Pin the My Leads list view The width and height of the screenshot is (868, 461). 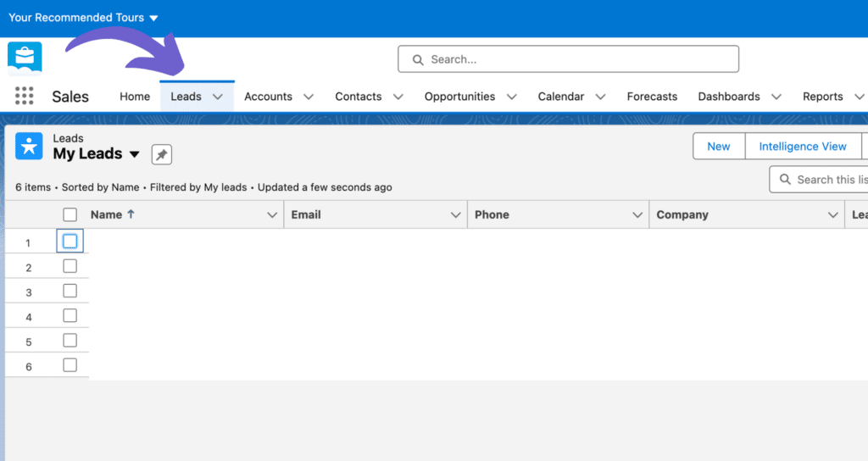point(161,154)
